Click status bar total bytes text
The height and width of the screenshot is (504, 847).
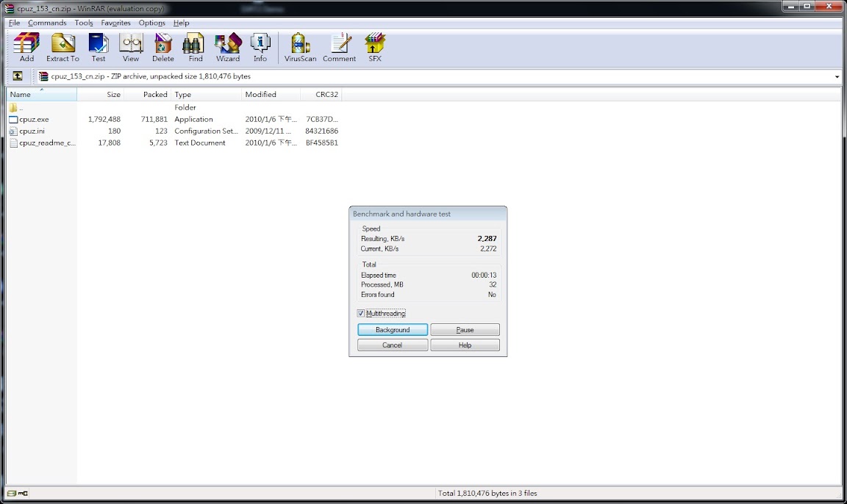pyautogui.click(x=487, y=493)
